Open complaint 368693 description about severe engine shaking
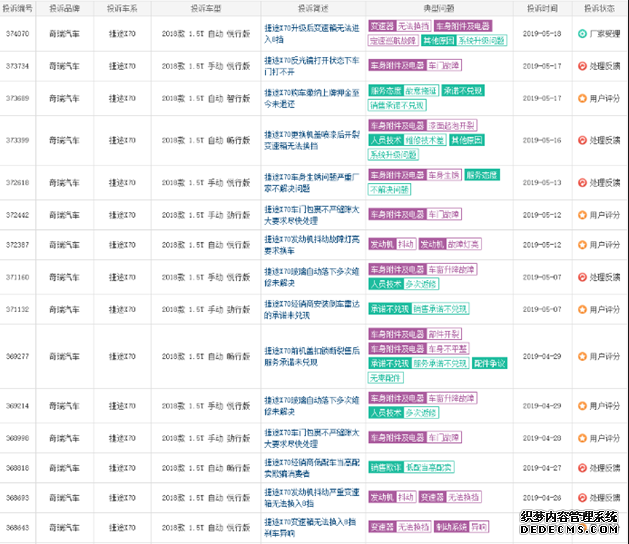The width and height of the screenshot is (629, 544). 312,498
